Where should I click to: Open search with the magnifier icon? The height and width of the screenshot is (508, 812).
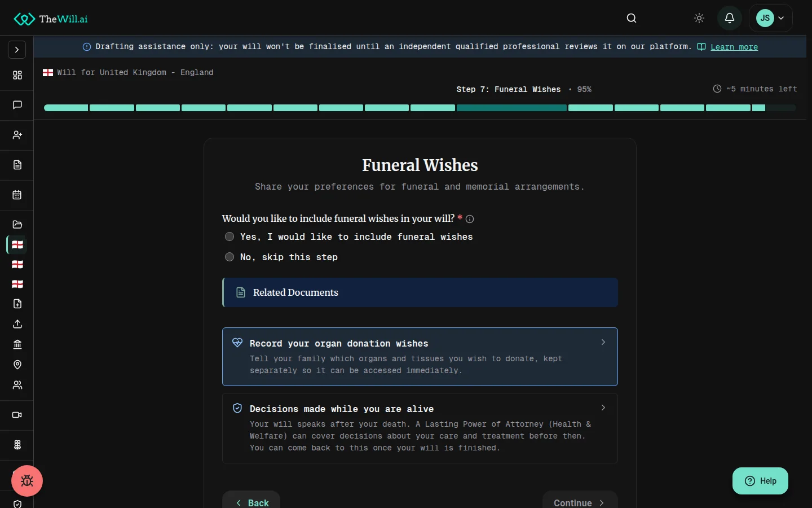pyautogui.click(x=632, y=18)
